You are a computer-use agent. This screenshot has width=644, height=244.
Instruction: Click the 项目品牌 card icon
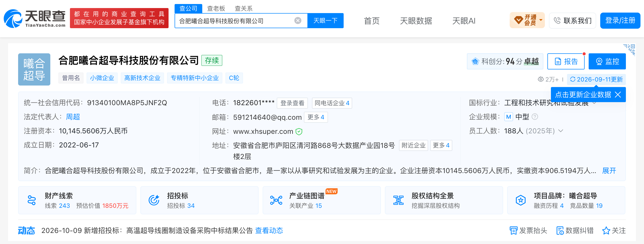point(521,200)
